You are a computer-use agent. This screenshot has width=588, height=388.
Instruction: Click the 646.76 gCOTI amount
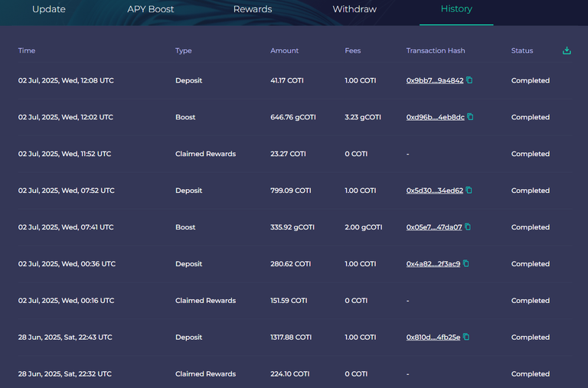293,117
